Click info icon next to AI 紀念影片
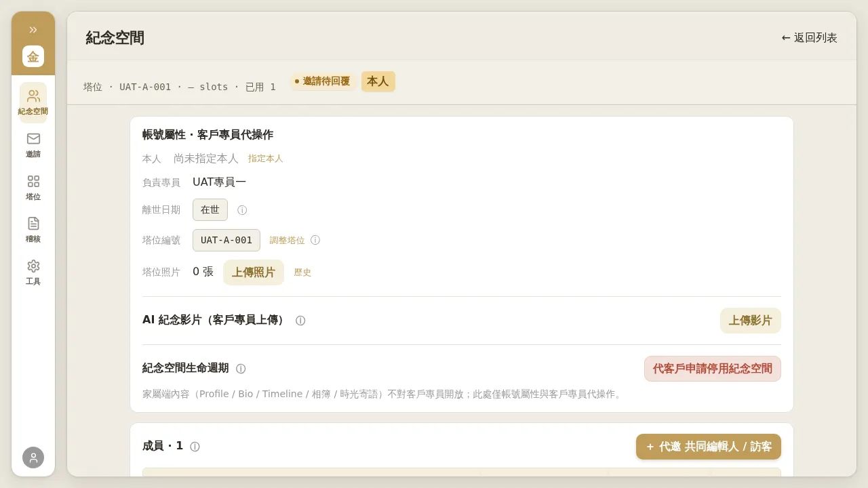868x488 pixels. [300, 321]
